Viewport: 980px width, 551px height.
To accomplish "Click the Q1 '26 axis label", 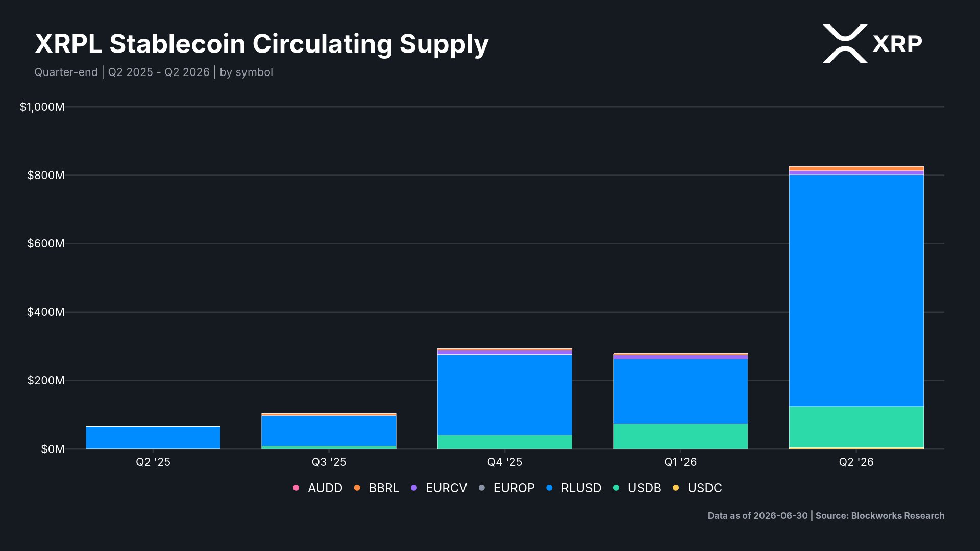I will [x=680, y=462].
